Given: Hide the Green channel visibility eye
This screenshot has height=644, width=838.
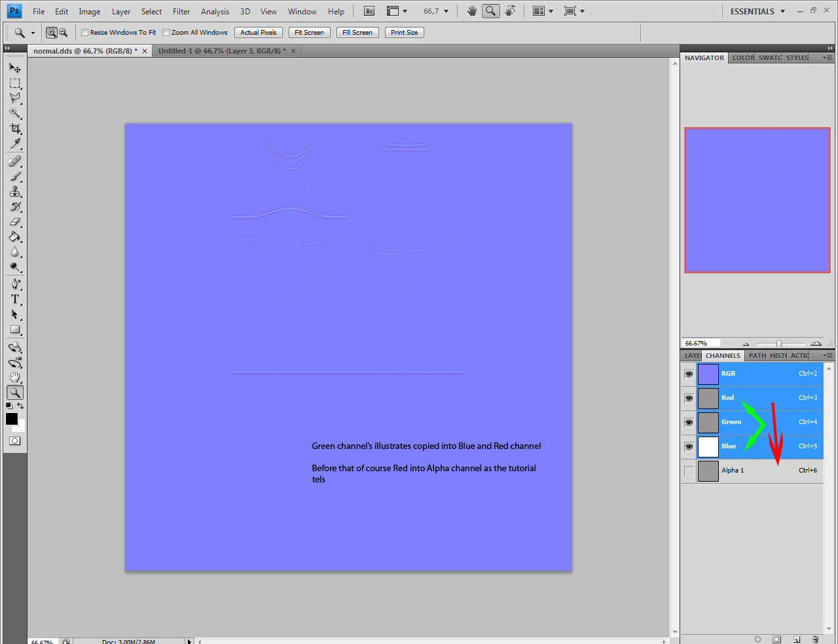Looking at the screenshot, I should click(689, 422).
